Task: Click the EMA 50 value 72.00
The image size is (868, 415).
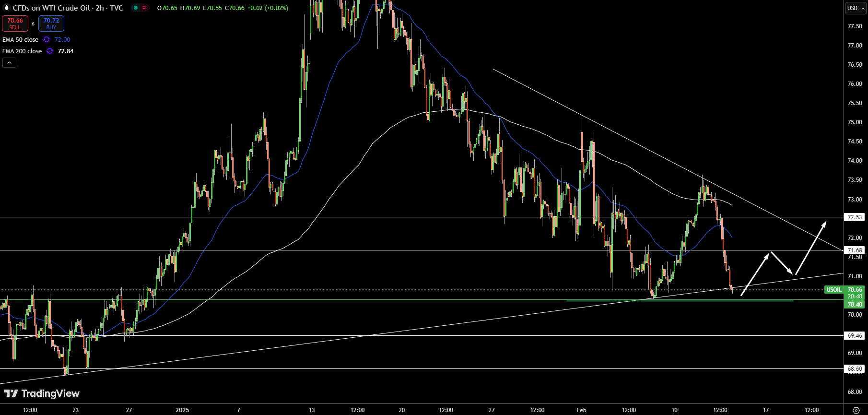Action: coord(62,40)
